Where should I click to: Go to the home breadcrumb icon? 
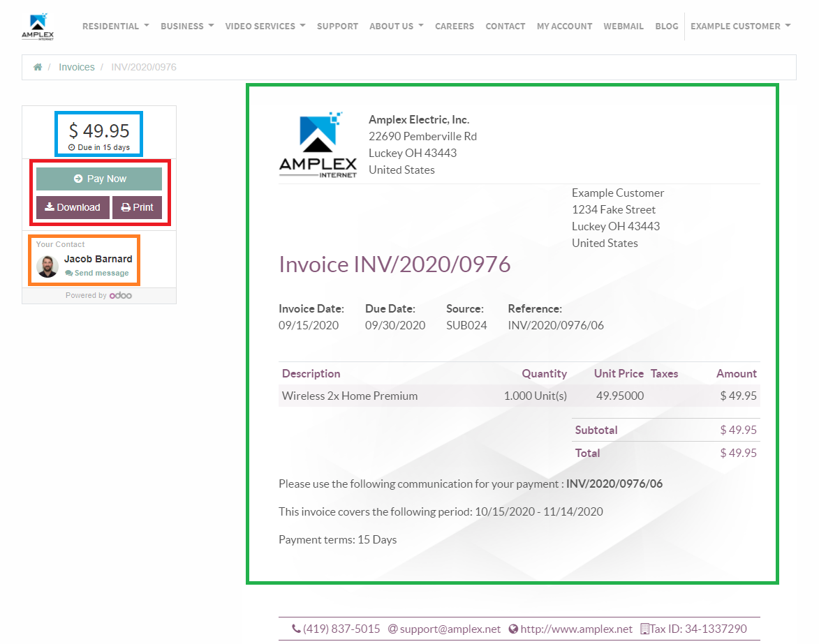point(38,67)
